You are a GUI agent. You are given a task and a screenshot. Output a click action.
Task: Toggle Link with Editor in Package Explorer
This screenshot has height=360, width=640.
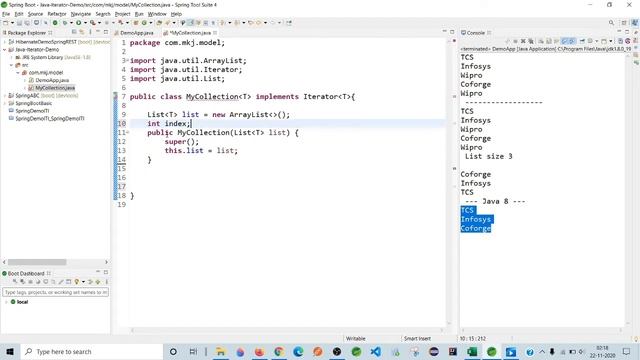tap(82, 32)
